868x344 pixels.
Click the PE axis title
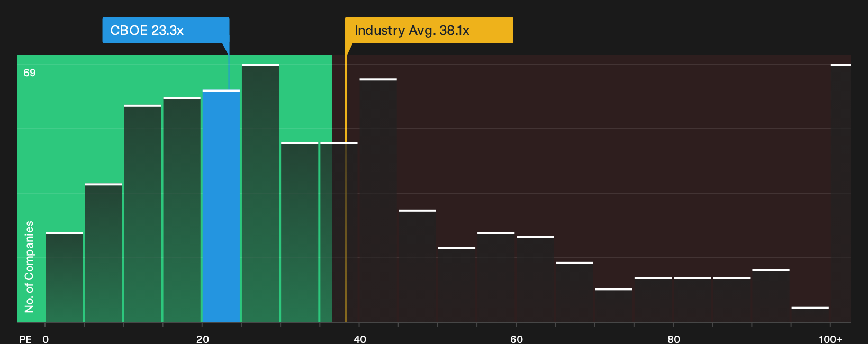coord(25,339)
